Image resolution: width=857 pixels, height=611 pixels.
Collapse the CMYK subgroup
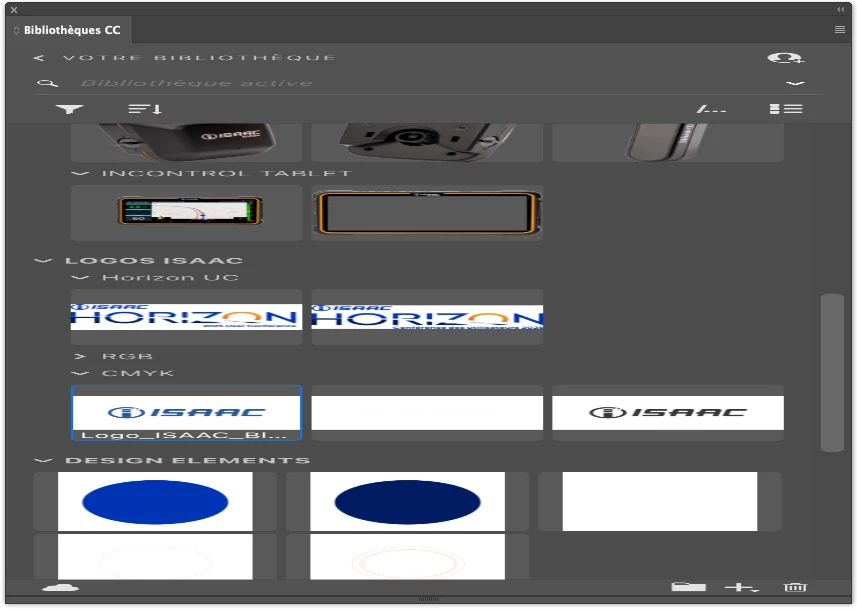[x=80, y=373]
